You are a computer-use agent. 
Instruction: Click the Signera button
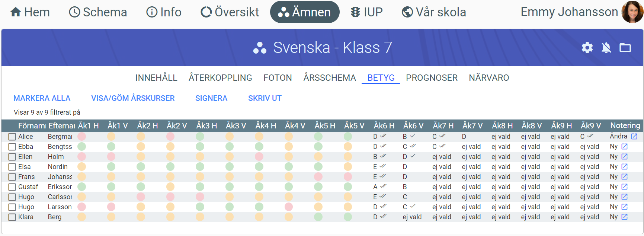coord(211,98)
